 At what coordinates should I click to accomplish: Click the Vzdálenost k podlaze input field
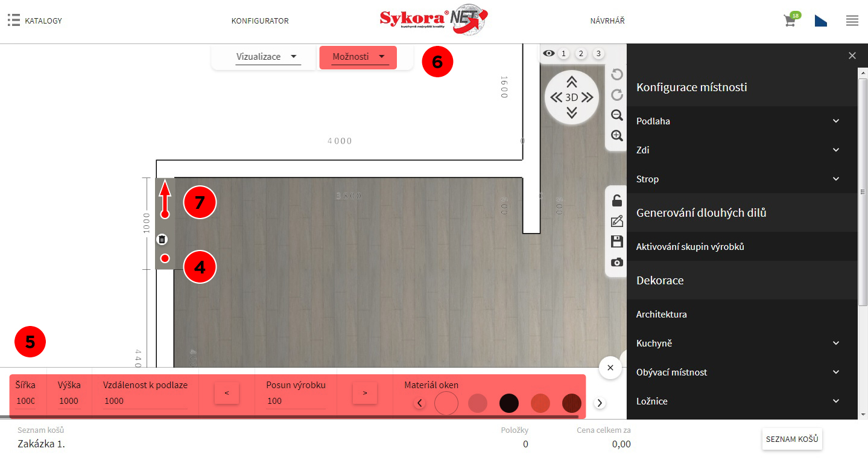pos(145,401)
